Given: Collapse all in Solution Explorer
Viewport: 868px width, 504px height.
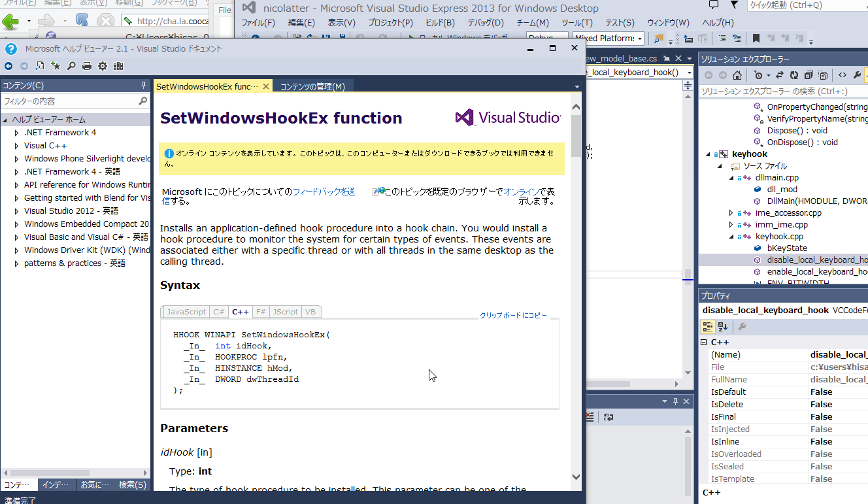Looking at the screenshot, I should [809, 75].
